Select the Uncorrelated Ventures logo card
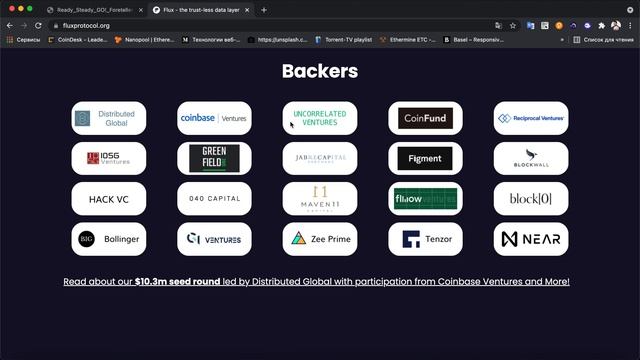Screen dimensions: 640x360 [x=320, y=118]
